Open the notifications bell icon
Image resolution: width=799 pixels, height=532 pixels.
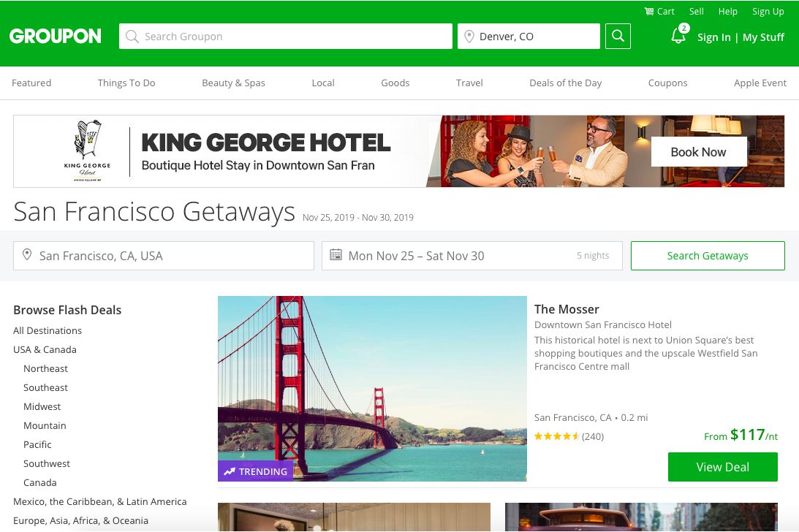click(x=678, y=36)
